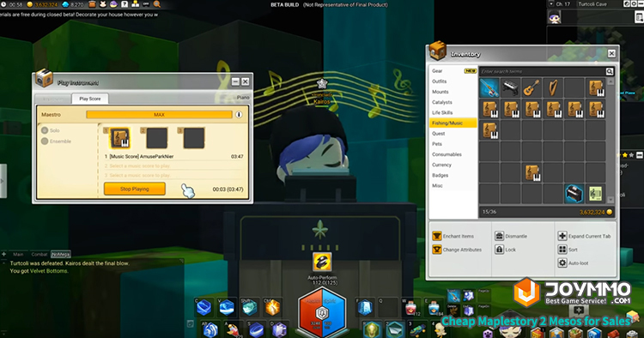This screenshot has height=338, width=644.
Task: Open the Currency inventory category
Action: [441, 165]
